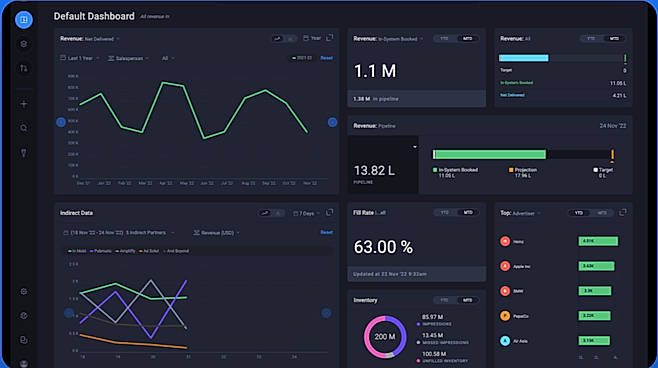
Task: Click the documents copy icon in sidebar
Action: [x=24, y=340]
